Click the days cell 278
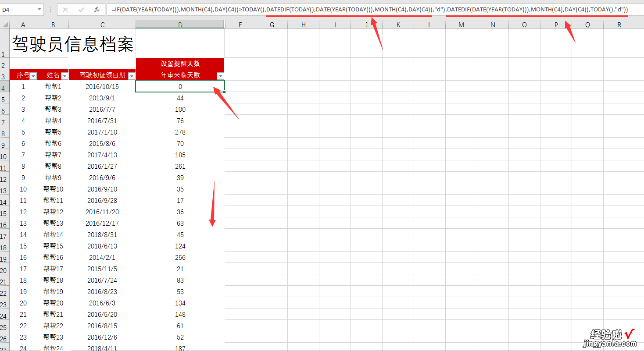This screenshot has height=351, width=644. coord(180,132)
